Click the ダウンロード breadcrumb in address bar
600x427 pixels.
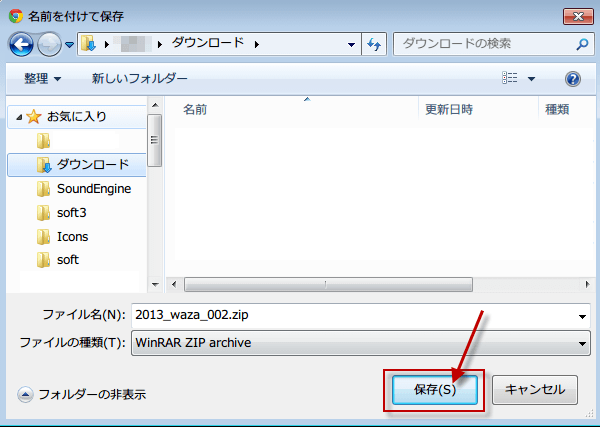pos(208,43)
